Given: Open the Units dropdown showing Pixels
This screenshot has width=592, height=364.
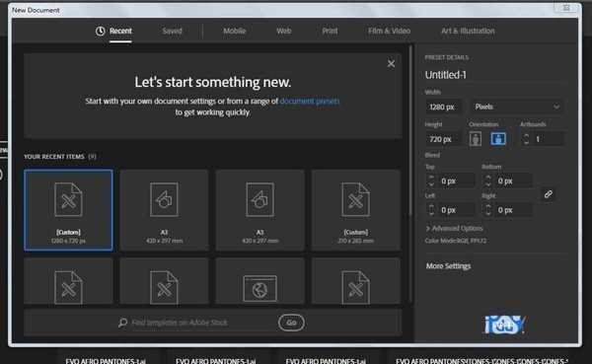Looking at the screenshot, I should point(517,107).
